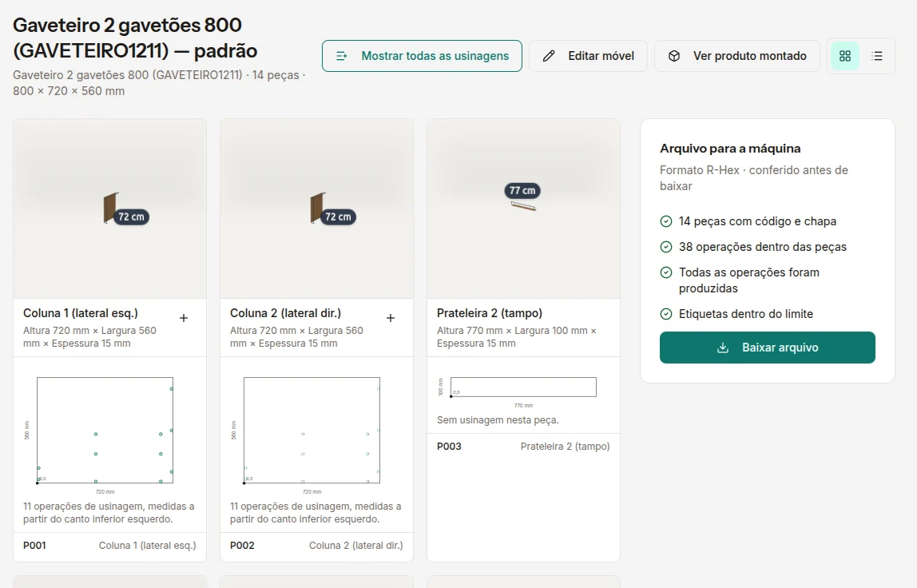Click the text 'Etiquetas dentro do limite'
This screenshot has width=917, height=588.
point(745,314)
